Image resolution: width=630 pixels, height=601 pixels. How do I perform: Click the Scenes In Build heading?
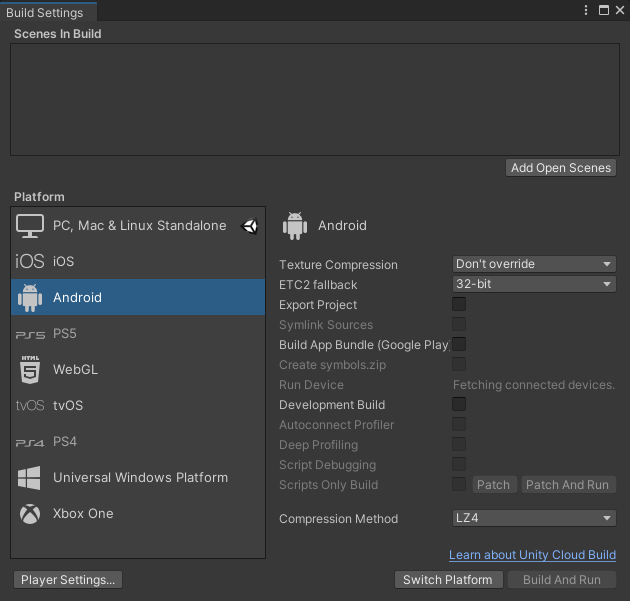(57, 34)
